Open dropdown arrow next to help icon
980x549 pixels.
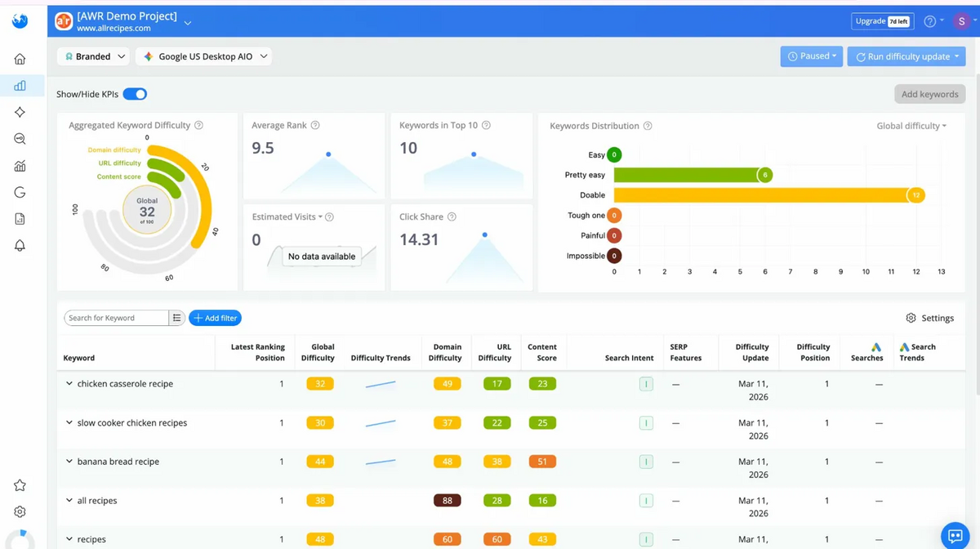pos(942,20)
